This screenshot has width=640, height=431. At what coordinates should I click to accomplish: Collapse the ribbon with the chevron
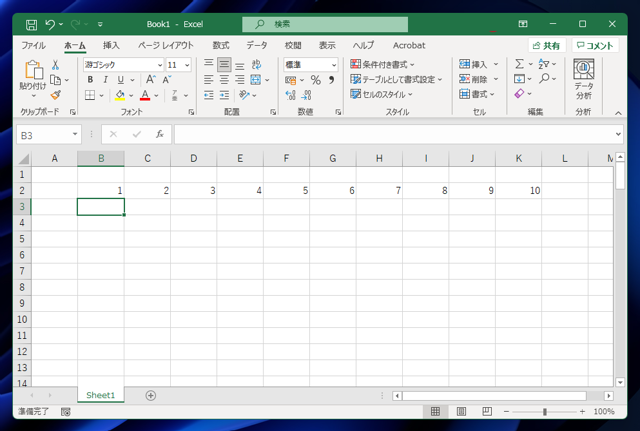(x=618, y=113)
